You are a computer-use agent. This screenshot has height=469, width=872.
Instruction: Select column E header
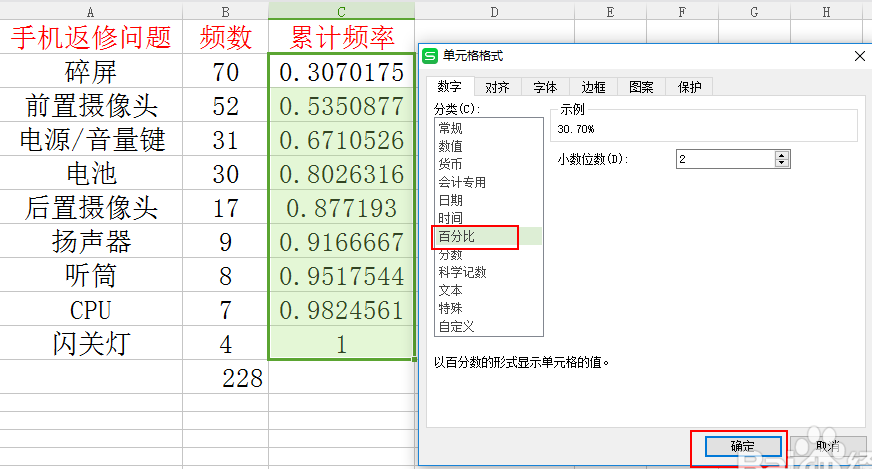610,12
